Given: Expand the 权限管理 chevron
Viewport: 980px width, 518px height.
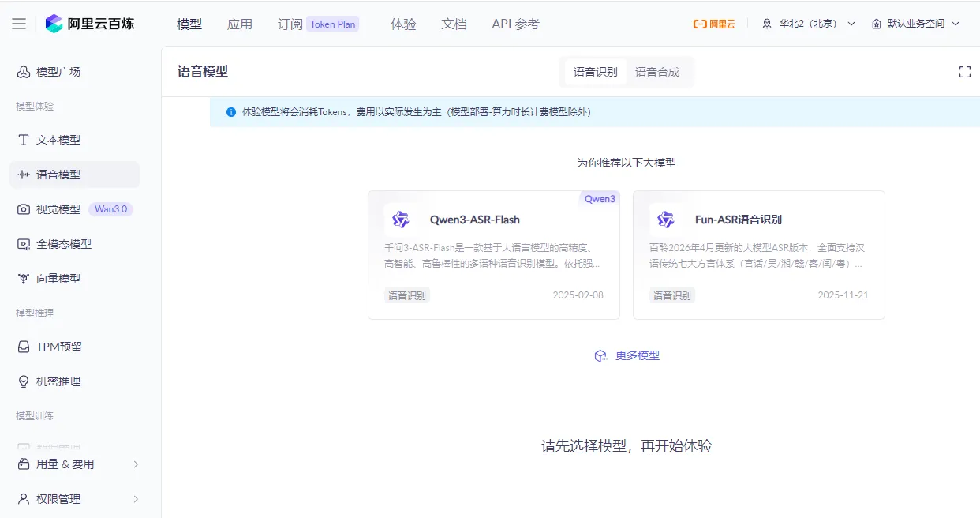Looking at the screenshot, I should point(136,499).
